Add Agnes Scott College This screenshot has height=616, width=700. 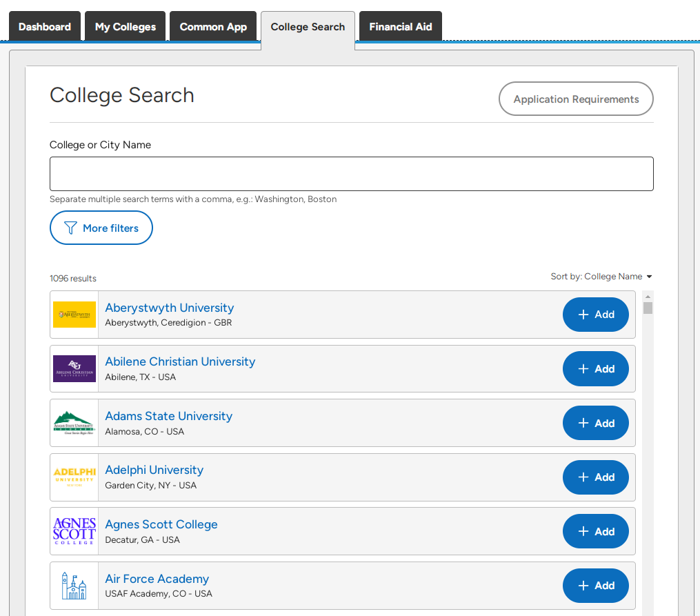click(596, 531)
